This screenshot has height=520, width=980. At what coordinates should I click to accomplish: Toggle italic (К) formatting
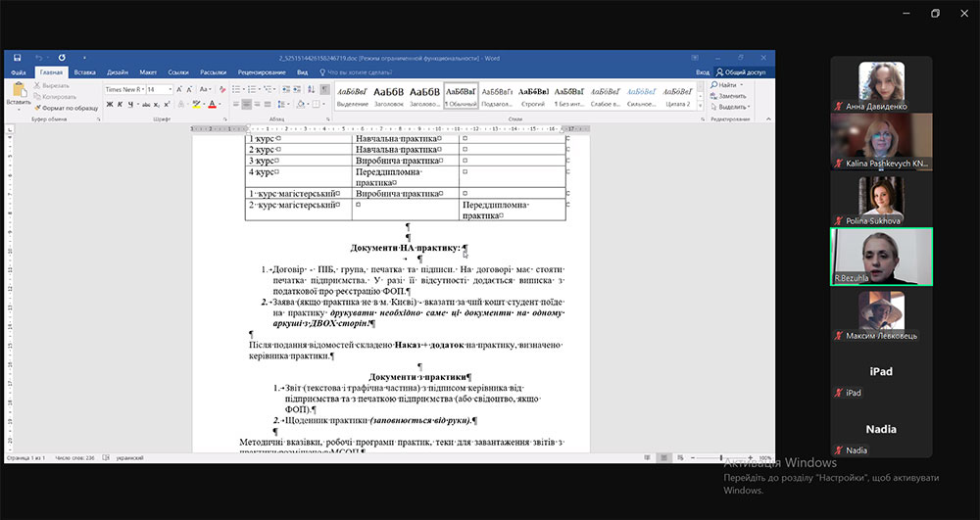pyautogui.click(x=120, y=104)
